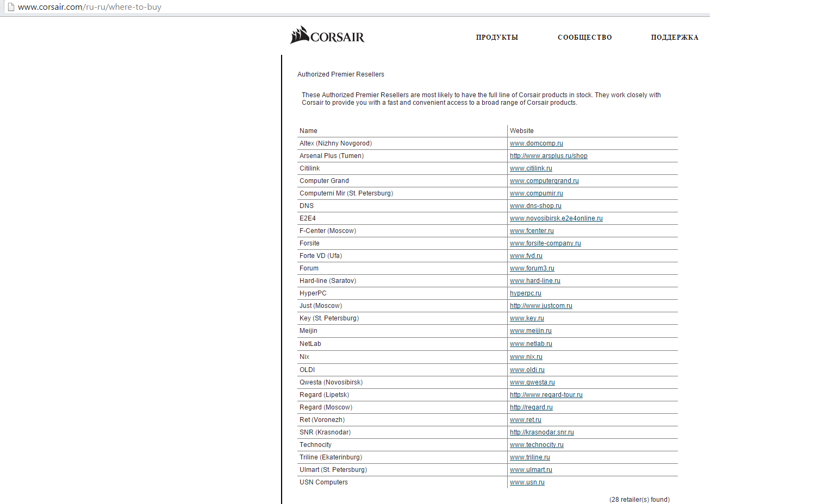The height and width of the screenshot is (504, 835).
Task: Select the Triline (Ekaterinburg) name cell
Action: pyautogui.click(x=402, y=457)
